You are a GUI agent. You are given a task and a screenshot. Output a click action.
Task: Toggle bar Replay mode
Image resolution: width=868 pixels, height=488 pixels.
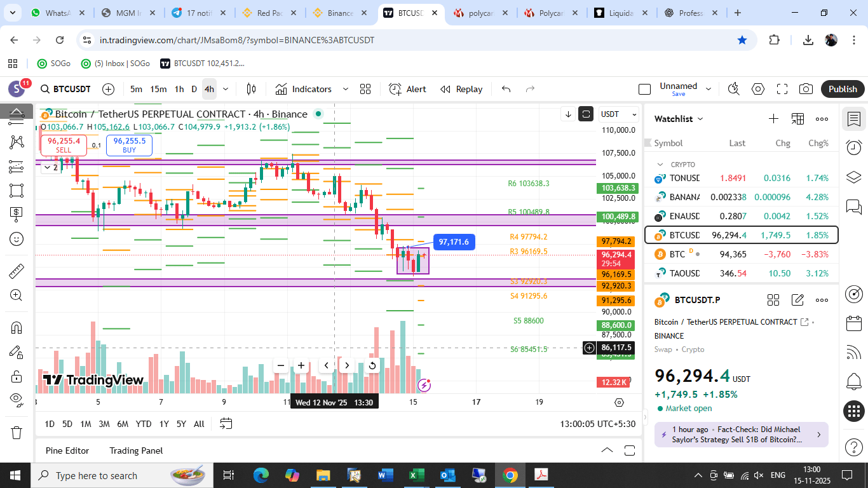(x=462, y=89)
